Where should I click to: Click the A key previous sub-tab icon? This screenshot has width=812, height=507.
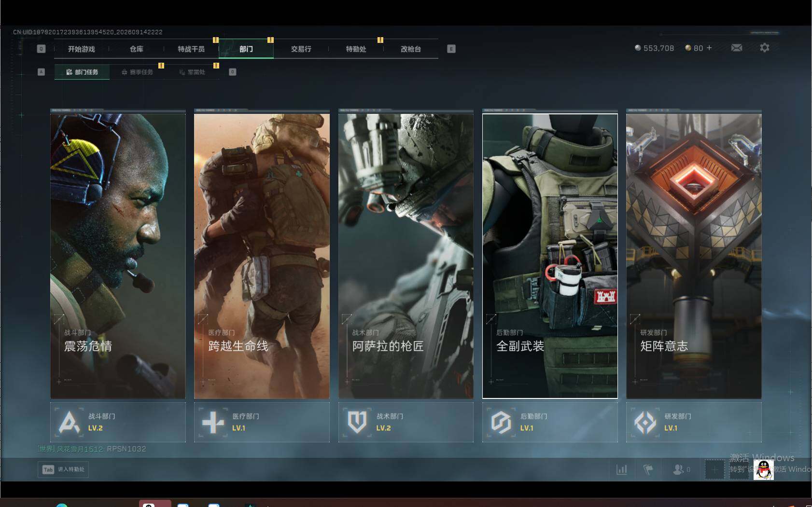[41, 72]
